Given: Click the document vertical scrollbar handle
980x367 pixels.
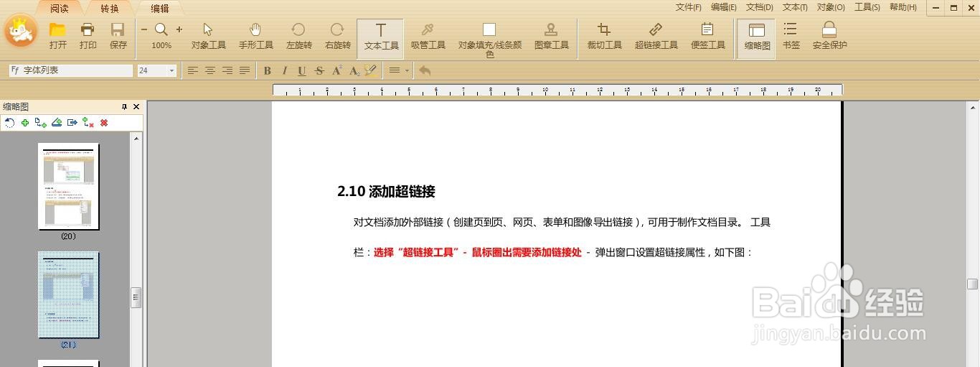Looking at the screenshot, I should tap(972, 284).
